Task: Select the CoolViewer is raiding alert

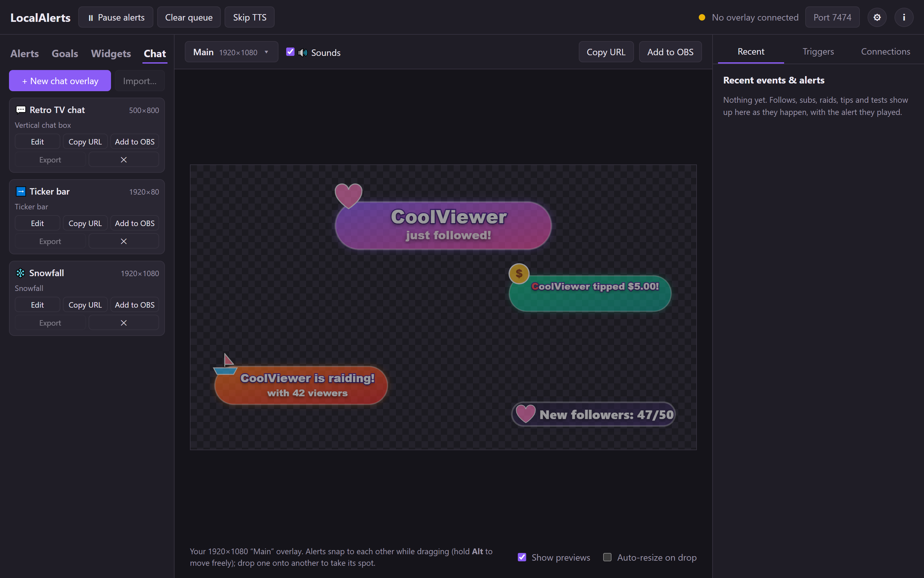Action: pos(301,385)
